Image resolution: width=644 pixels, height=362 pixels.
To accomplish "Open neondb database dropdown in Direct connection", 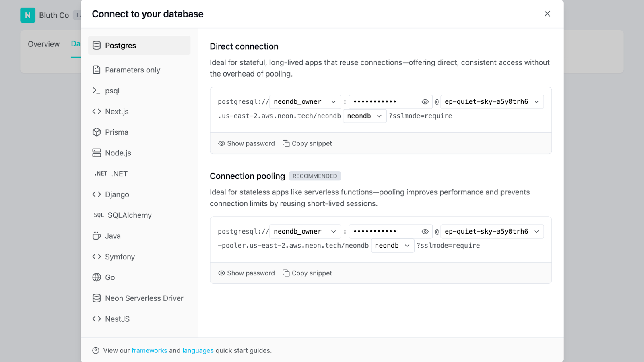I will click(365, 116).
